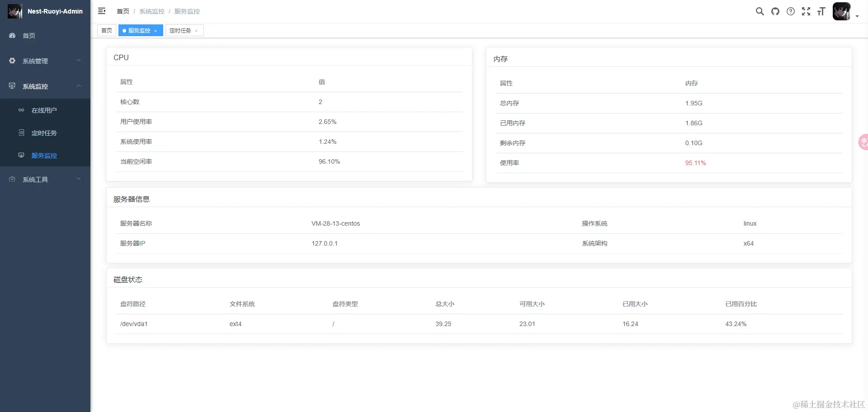Screen dimensions: 868x412
Task: Click the 已用百分比 column header
Action: pos(741,304)
